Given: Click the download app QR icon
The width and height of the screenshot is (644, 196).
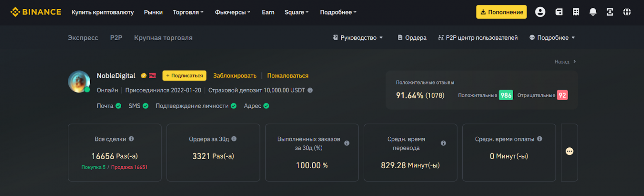Looking at the screenshot, I should pyautogui.click(x=610, y=12).
